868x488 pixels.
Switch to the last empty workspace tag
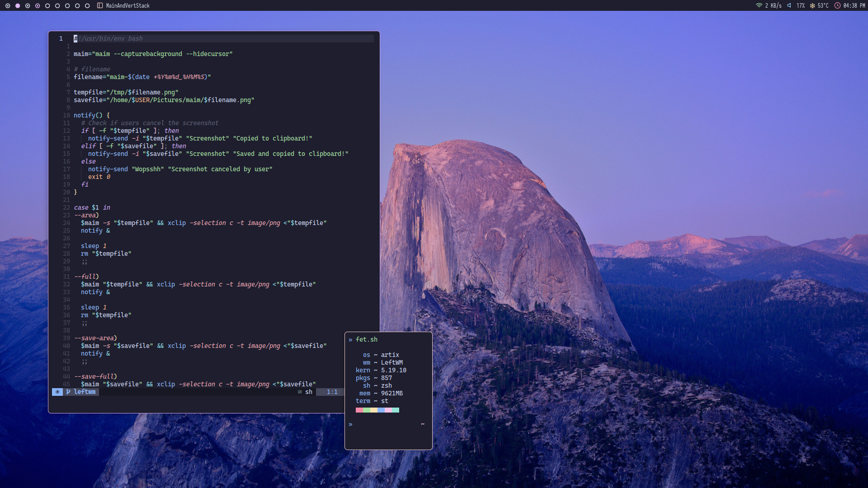click(87, 6)
